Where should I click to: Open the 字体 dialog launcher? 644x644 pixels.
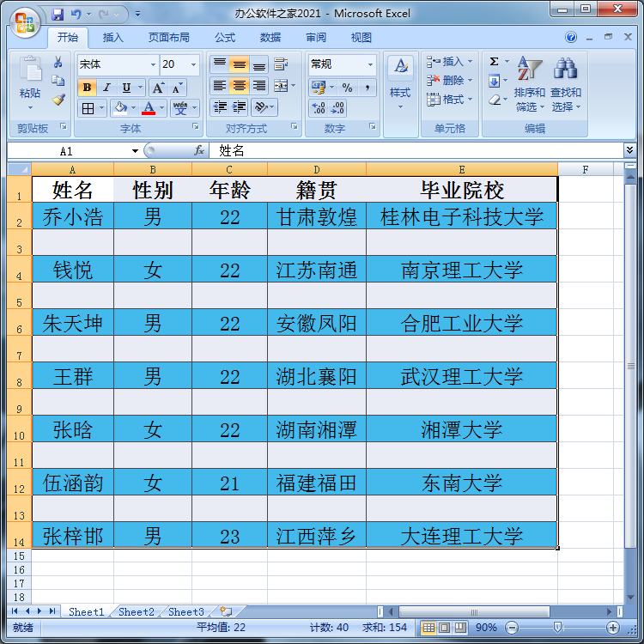coord(196,126)
